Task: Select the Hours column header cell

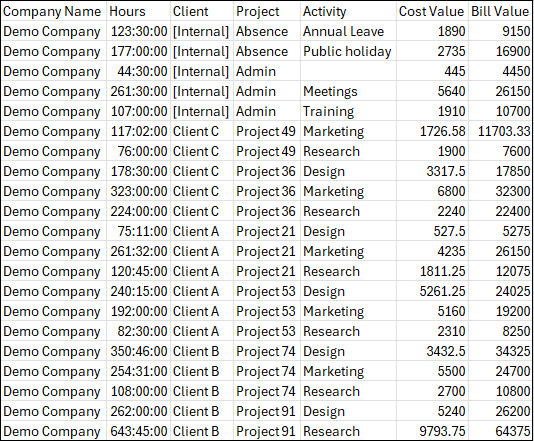Action: pos(138,11)
